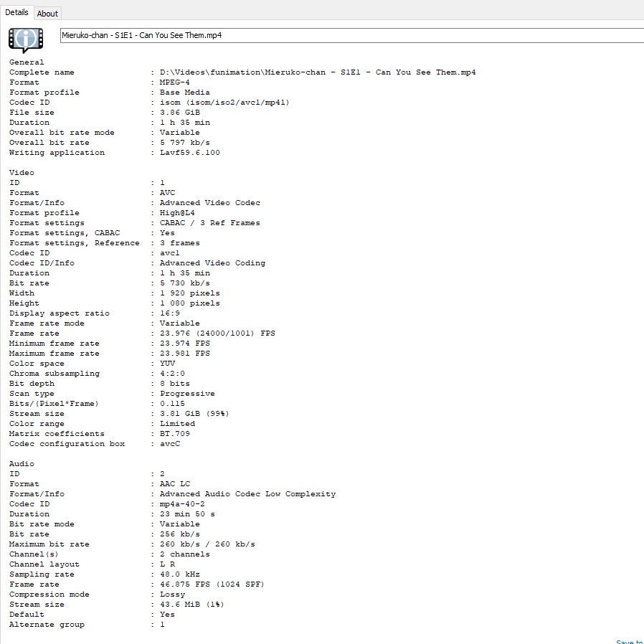Click the General section heading
Viewport: 644px width, 644px height.
coord(26,62)
